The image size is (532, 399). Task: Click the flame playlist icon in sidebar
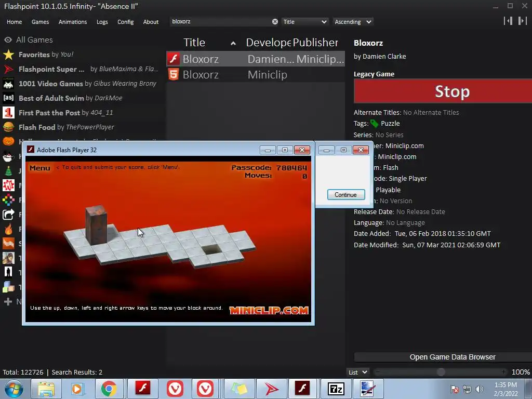8,229
